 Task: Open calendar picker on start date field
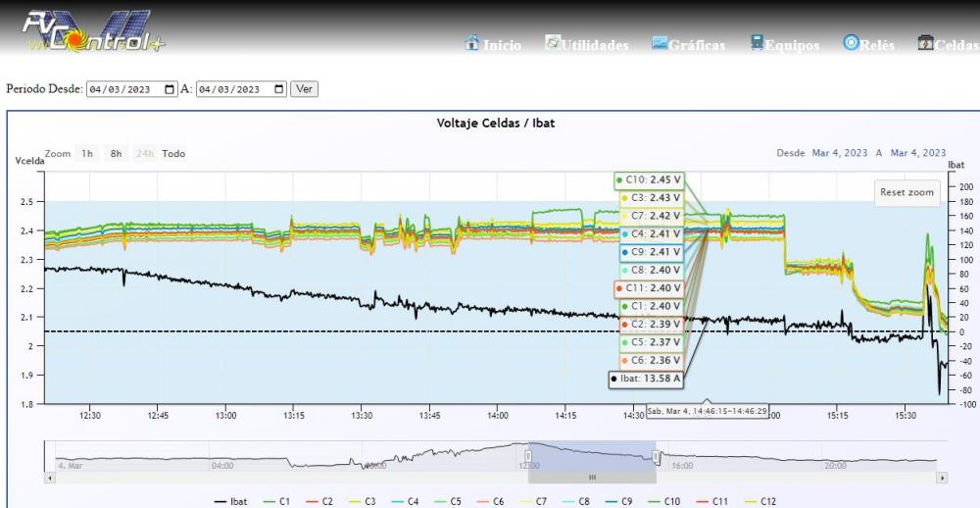pyautogui.click(x=170, y=89)
